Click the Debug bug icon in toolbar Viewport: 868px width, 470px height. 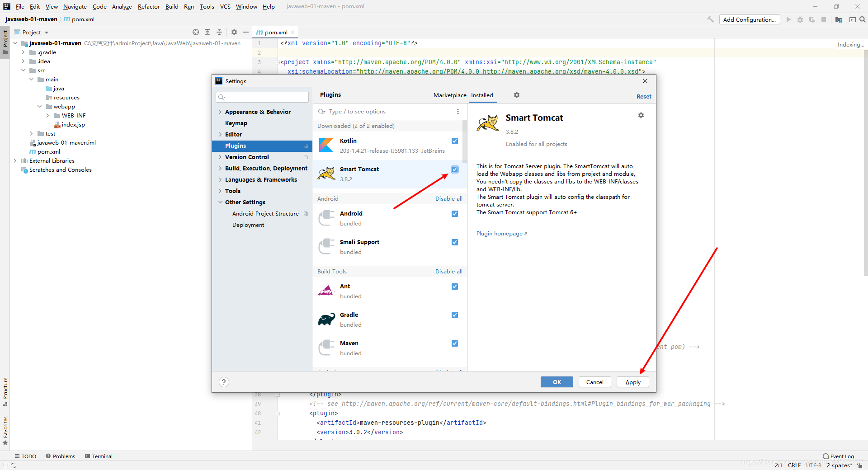click(800, 19)
